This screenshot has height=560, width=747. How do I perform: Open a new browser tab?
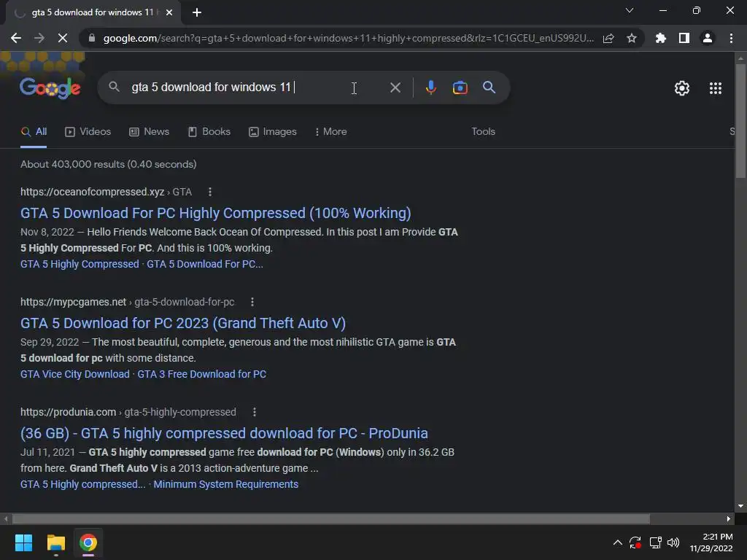coord(197,12)
